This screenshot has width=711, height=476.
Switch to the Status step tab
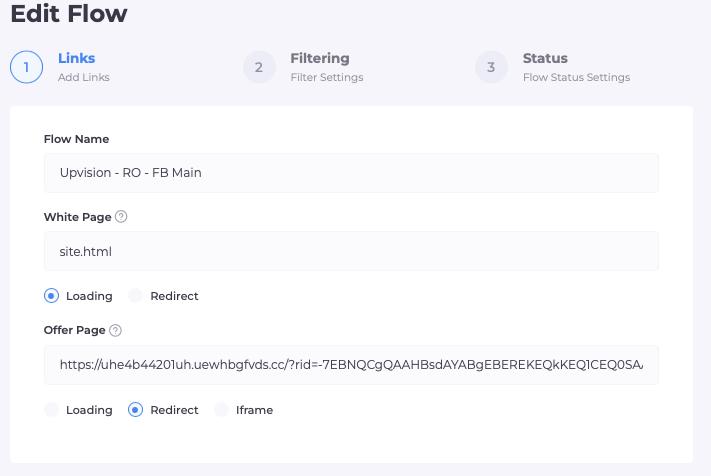[545, 58]
